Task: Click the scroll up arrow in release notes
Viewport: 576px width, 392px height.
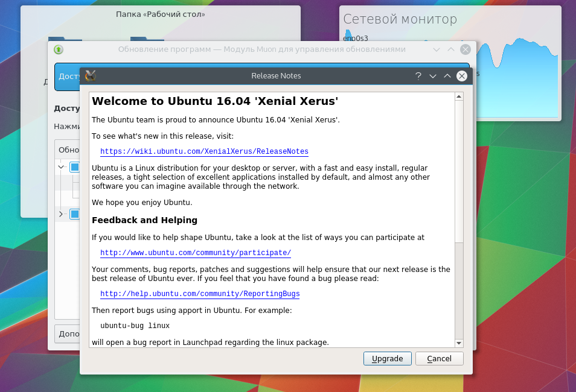Action: pyautogui.click(x=459, y=97)
